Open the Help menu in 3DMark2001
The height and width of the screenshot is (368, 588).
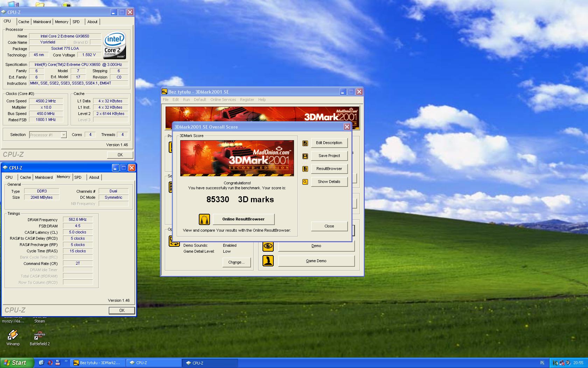(x=262, y=100)
